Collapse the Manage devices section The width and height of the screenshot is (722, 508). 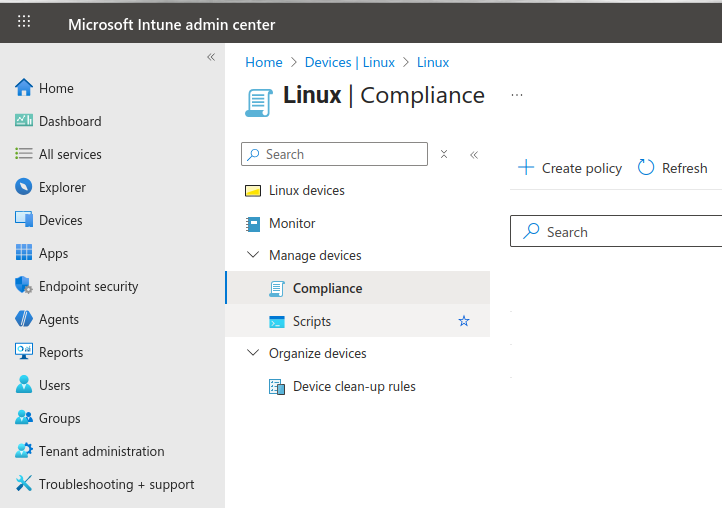coord(252,255)
